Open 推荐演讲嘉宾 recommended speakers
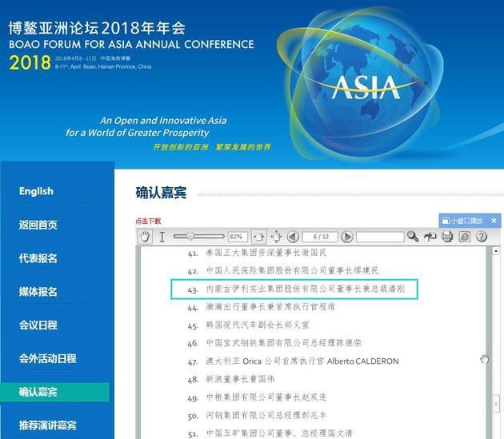 47,425
